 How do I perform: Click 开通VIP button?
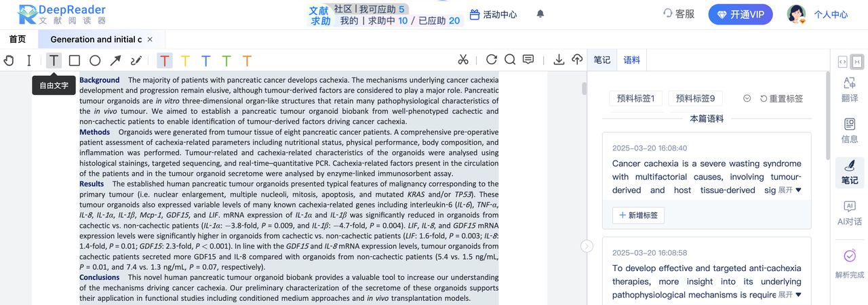click(741, 14)
